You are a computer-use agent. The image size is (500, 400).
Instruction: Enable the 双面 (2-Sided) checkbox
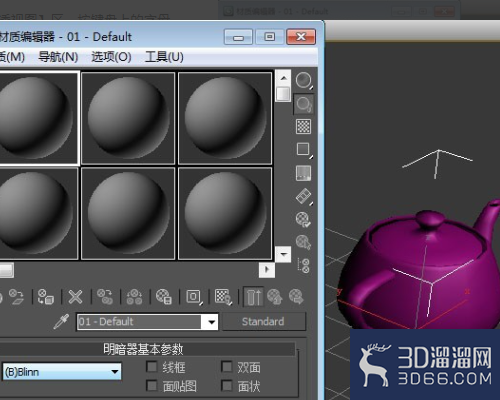(x=227, y=367)
